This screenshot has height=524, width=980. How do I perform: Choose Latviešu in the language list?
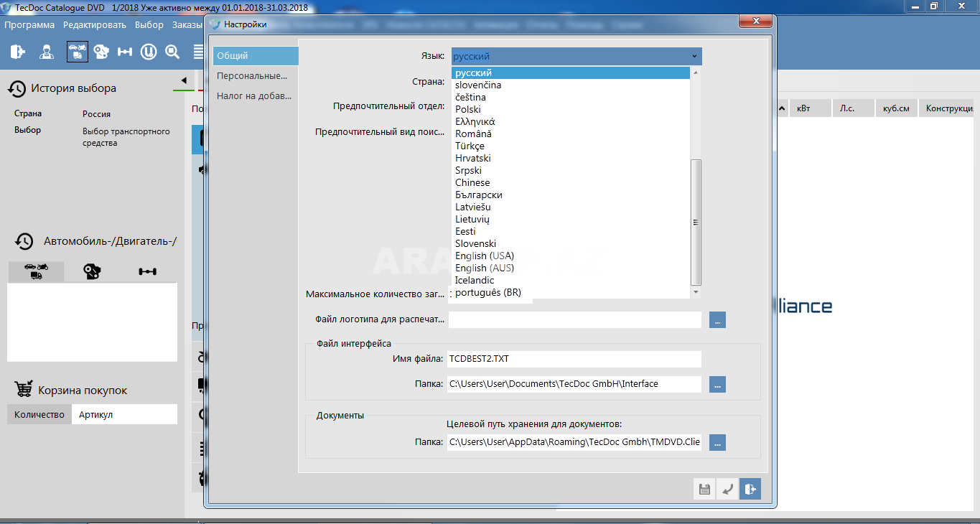click(x=571, y=207)
